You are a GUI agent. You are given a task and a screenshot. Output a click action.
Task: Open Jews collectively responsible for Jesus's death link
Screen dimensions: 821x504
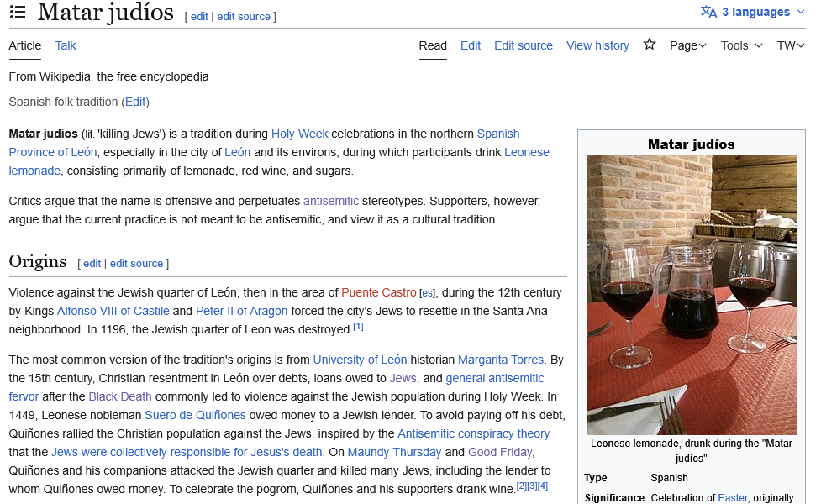point(187,452)
